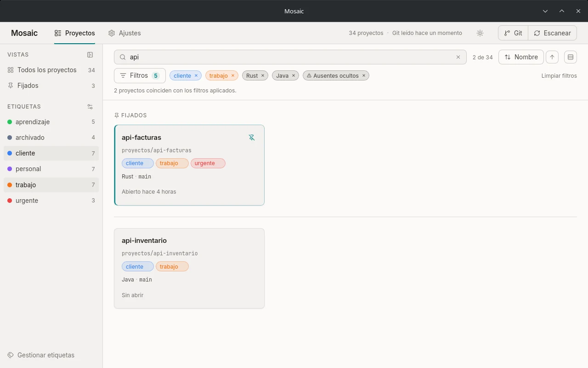Toggle the aprendizaje tag filter

[x=51, y=122]
